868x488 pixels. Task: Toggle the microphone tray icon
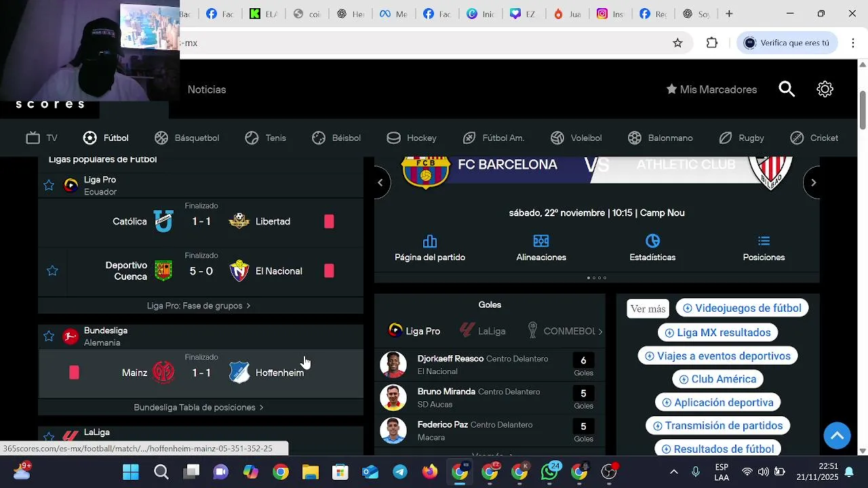point(696,472)
